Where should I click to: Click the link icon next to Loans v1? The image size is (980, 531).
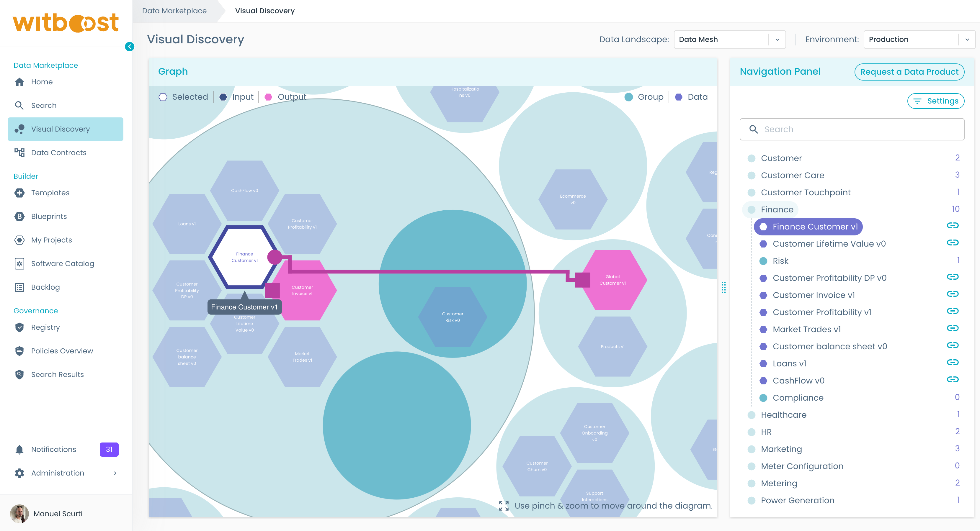pyautogui.click(x=952, y=362)
